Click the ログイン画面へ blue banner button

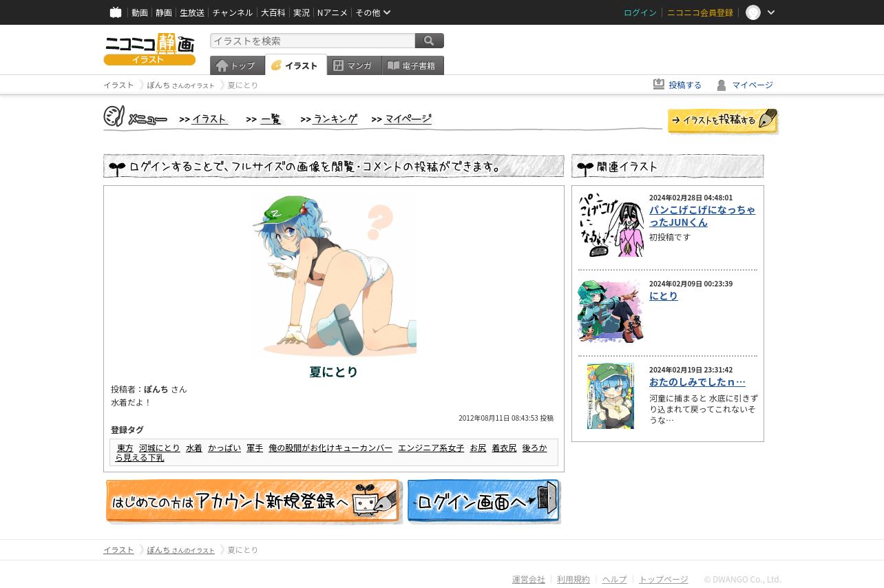pyautogui.click(x=484, y=501)
